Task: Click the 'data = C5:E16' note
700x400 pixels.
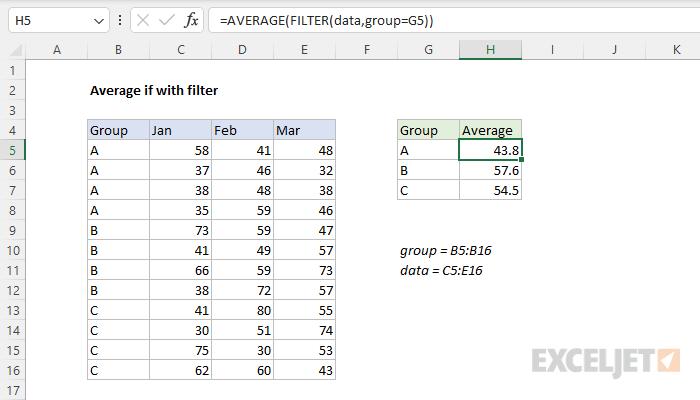Action: [x=441, y=271]
